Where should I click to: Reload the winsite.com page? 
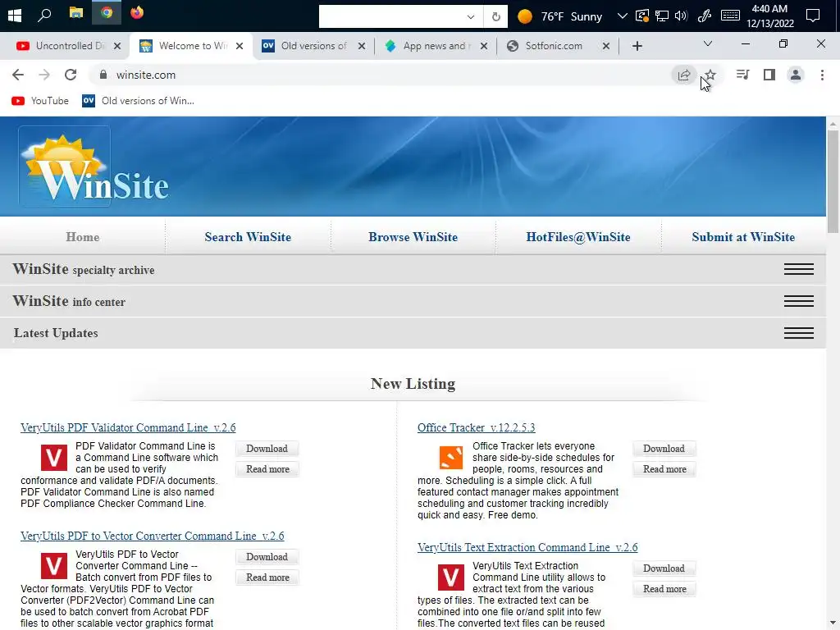tap(71, 75)
